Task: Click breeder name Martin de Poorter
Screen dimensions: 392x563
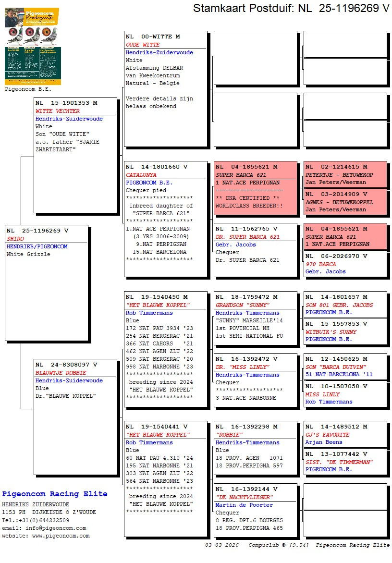Action: tap(244, 505)
